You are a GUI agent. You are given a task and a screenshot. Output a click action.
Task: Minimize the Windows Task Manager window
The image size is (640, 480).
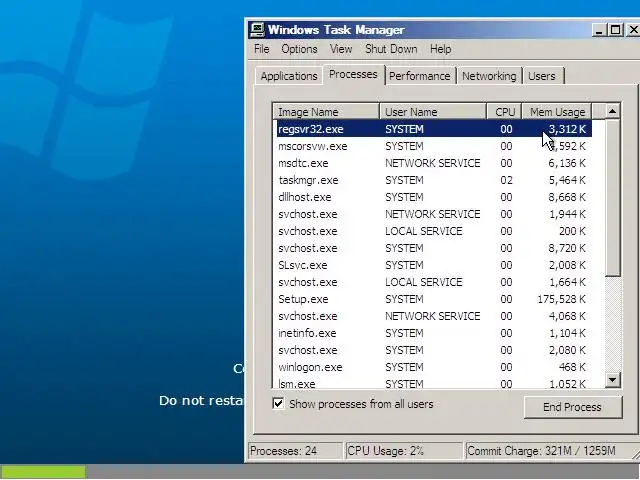[x=599, y=30]
